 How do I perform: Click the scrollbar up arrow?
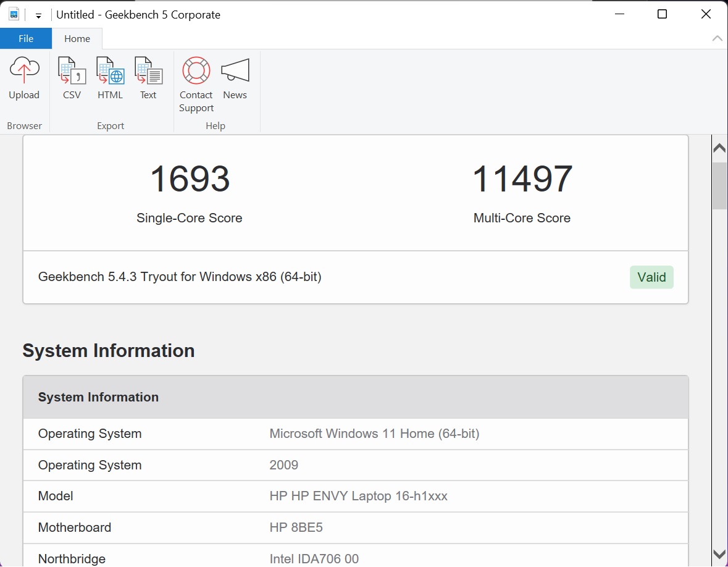pos(719,148)
